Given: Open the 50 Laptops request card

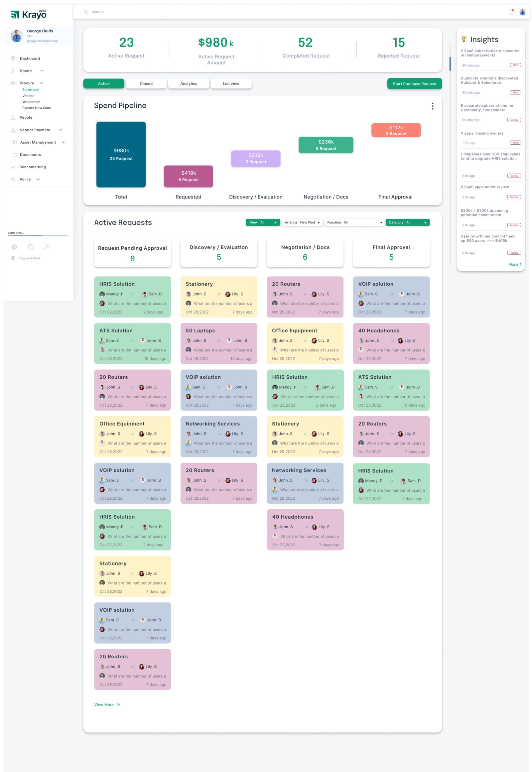Looking at the screenshot, I should pyautogui.click(x=219, y=344).
